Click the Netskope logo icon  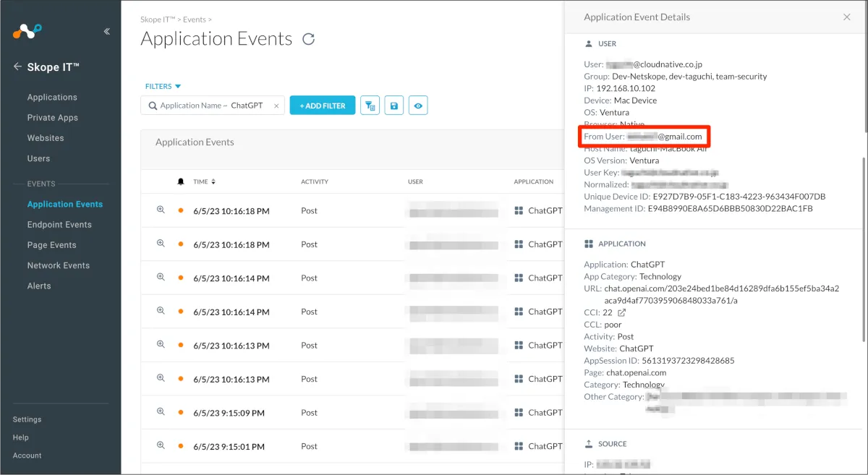(x=27, y=31)
